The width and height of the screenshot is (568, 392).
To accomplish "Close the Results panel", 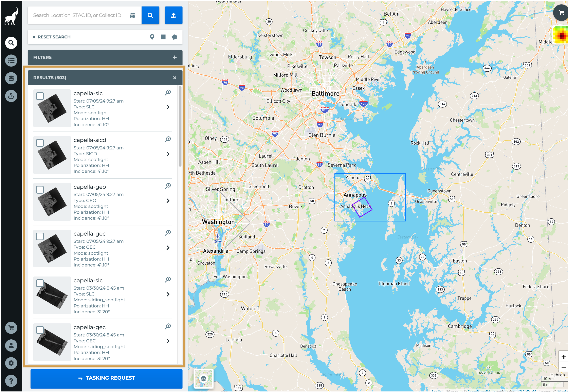I will click(x=175, y=78).
